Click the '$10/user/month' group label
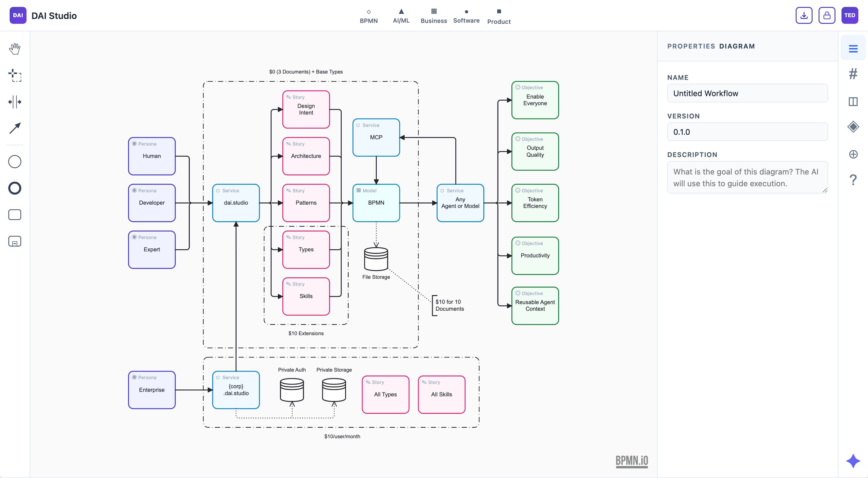Image resolution: width=868 pixels, height=478 pixels. [342, 436]
